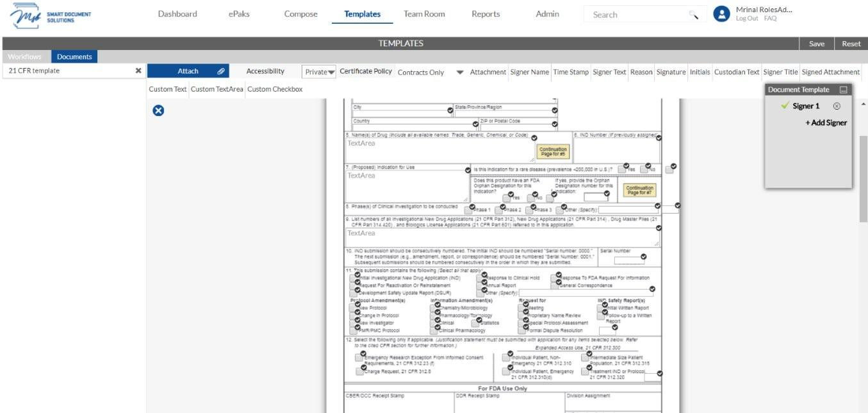
Task: Click checkmark badge on ZIP or Postal Code field
Action: point(554,124)
